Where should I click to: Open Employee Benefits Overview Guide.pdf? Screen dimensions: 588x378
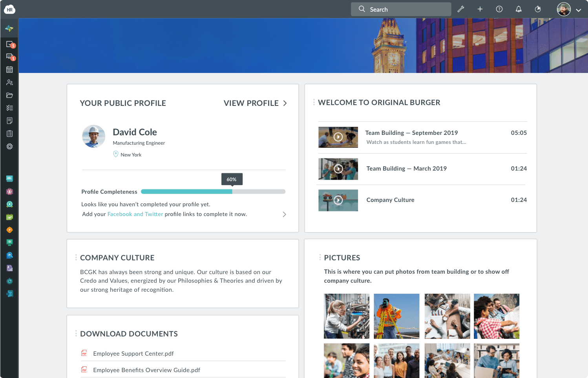point(146,370)
